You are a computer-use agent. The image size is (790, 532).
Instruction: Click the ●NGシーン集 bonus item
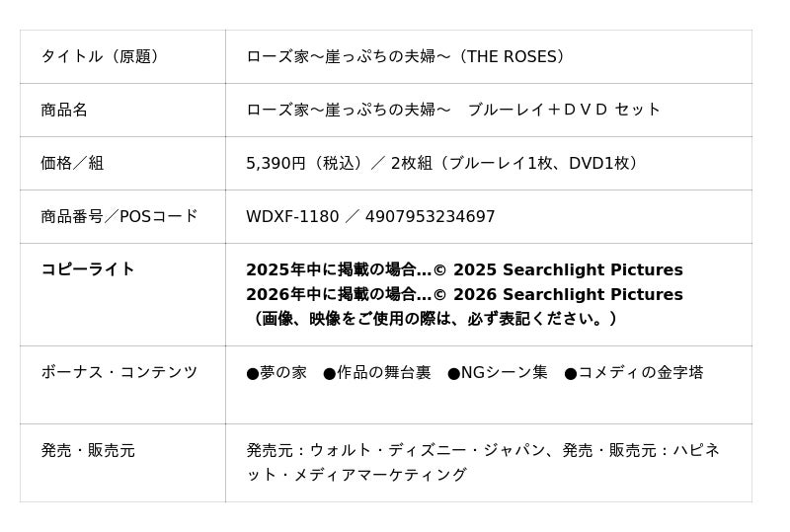click(x=498, y=373)
